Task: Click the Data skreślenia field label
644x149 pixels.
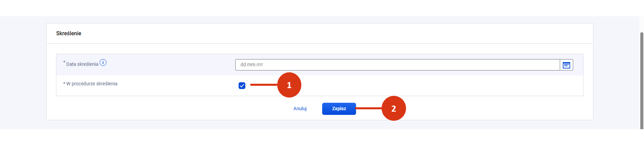Action: point(82,64)
